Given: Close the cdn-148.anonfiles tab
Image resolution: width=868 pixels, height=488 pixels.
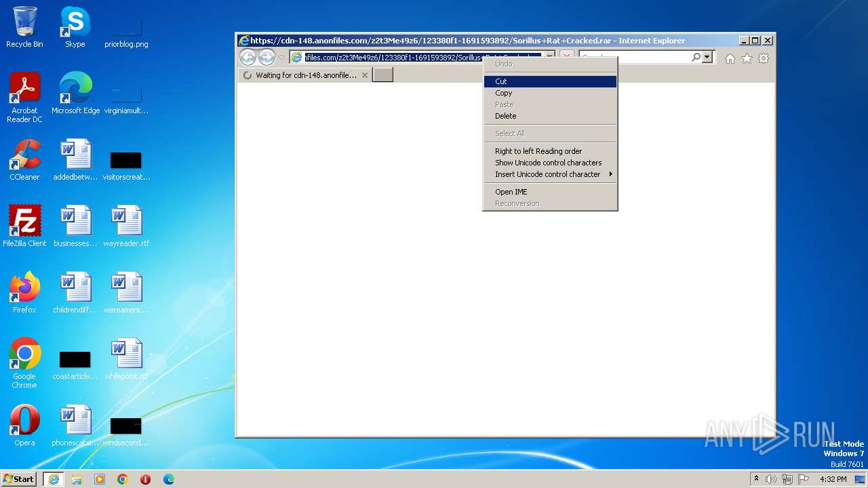Looking at the screenshot, I should (365, 75).
